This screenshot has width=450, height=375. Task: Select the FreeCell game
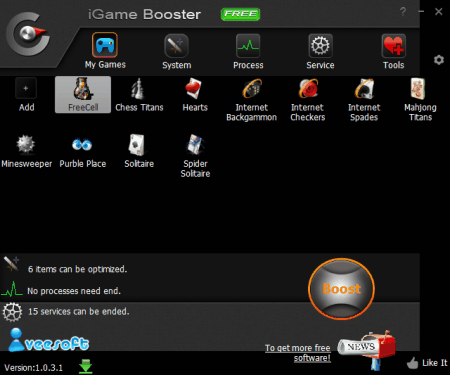tap(83, 95)
